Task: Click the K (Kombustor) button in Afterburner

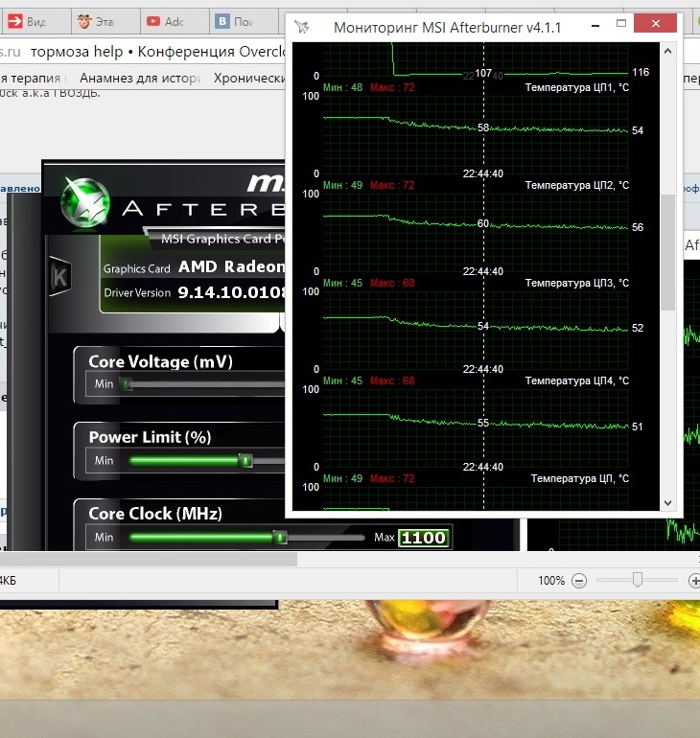Action: pyautogui.click(x=60, y=277)
